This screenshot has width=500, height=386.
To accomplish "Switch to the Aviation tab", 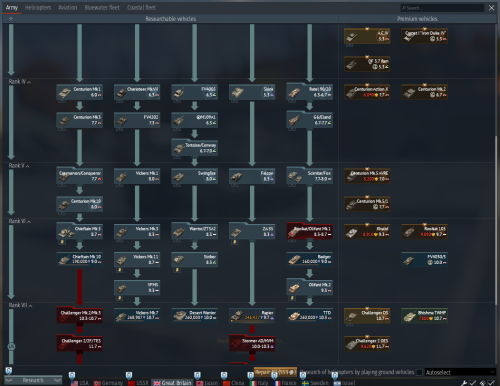I will click(x=68, y=8).
